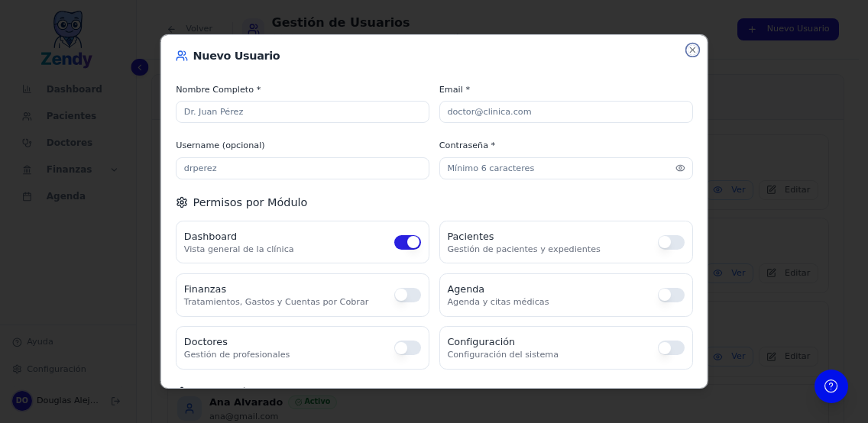Screen dimensions: 868x423
Task: Click the second Ver button in user list
Action: click(x=731, y=273)
